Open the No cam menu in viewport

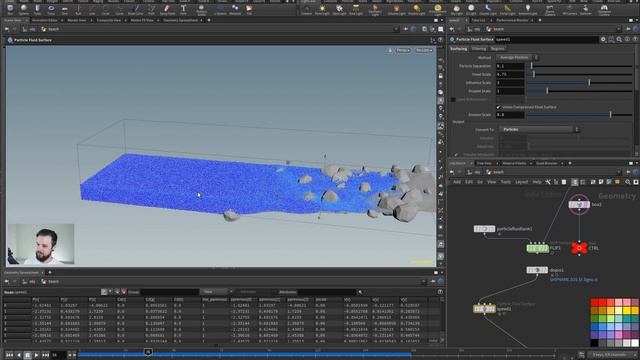coord(424,50)
